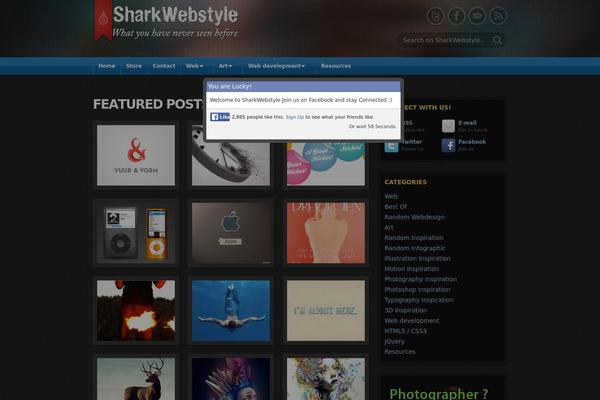Expand the Web development dropdown menu
The image size is (600, 400).
pyautogui.click(x=276, y=66)
